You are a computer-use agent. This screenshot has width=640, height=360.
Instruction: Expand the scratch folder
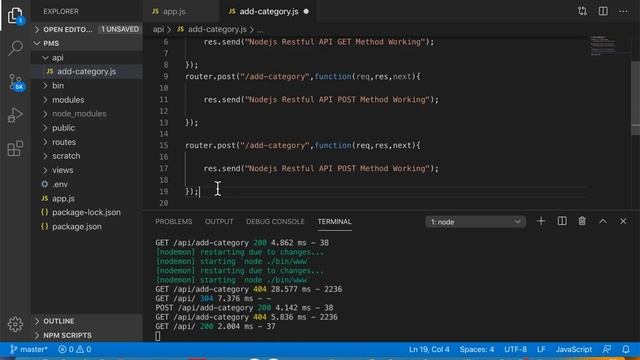pos(87,156)
